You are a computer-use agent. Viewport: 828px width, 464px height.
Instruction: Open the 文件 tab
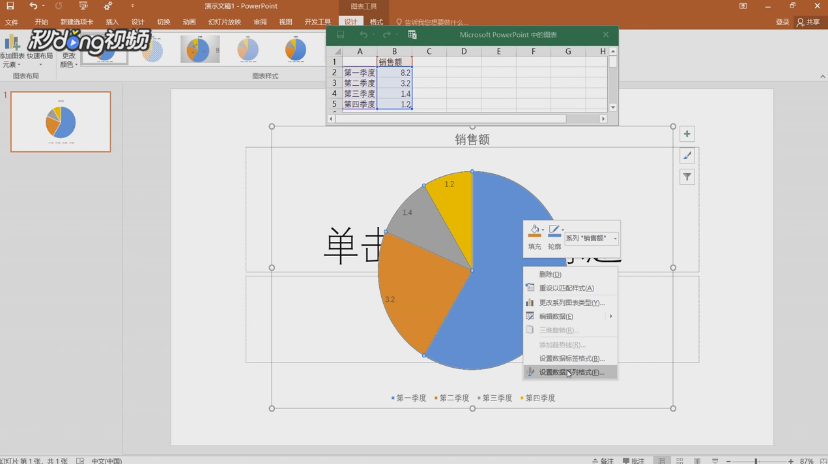pyautogui.click(x=12, y=22)
